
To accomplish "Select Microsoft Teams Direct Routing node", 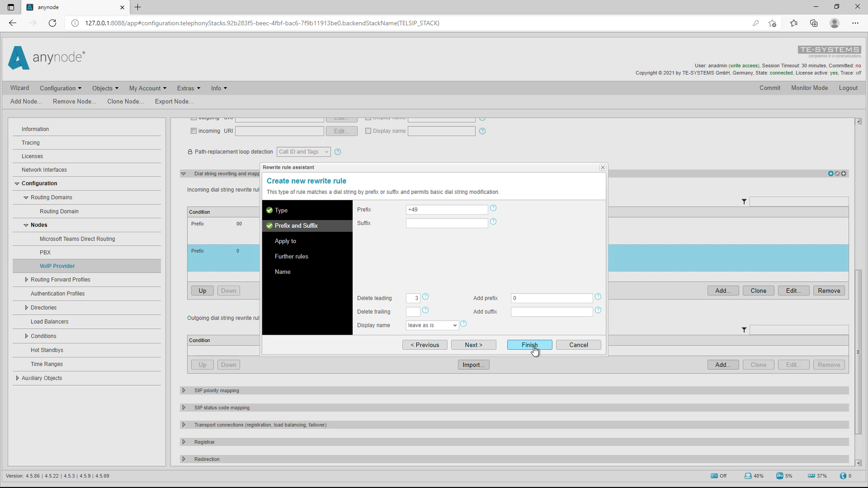I will (77, 239).
